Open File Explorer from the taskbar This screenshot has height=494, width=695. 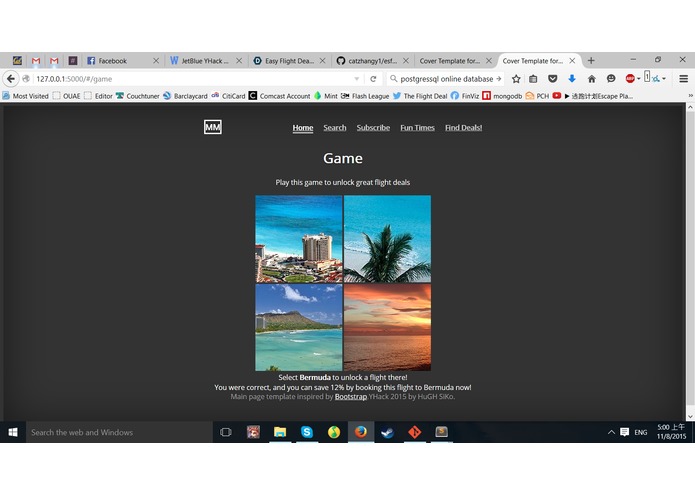(280, 432)
